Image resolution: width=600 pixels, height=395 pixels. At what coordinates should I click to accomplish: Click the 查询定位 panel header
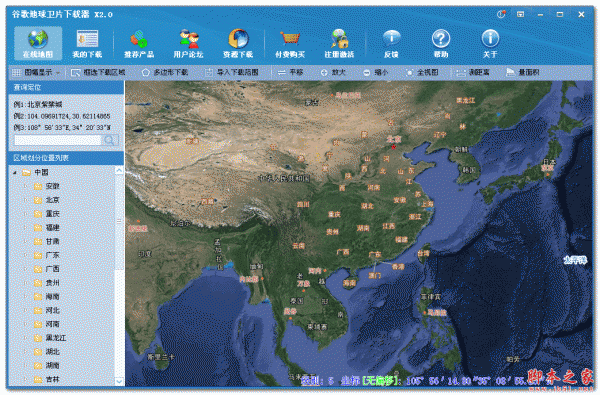(66, 88)
